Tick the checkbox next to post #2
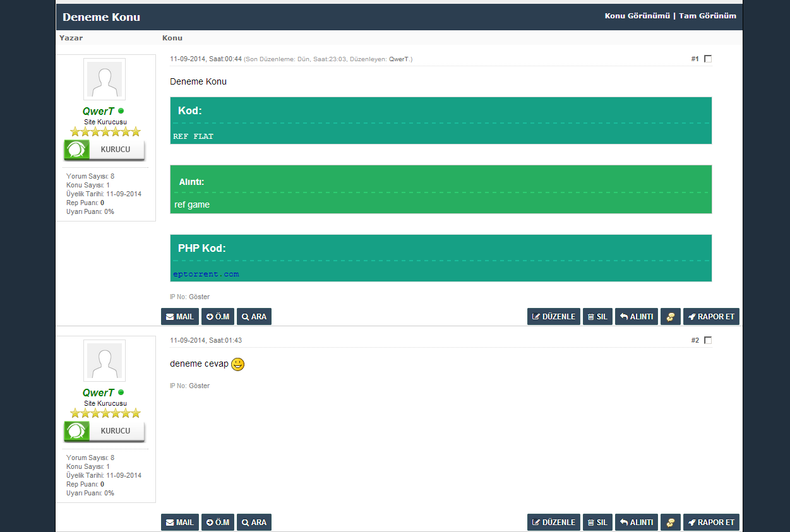The image size is (790, 532). click(x=708, y=340)
